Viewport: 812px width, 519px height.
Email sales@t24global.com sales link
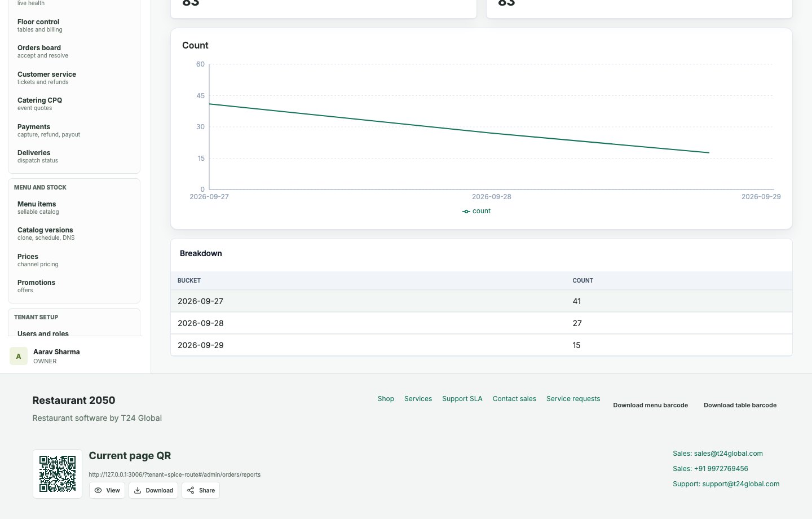(x=718, y=454)
